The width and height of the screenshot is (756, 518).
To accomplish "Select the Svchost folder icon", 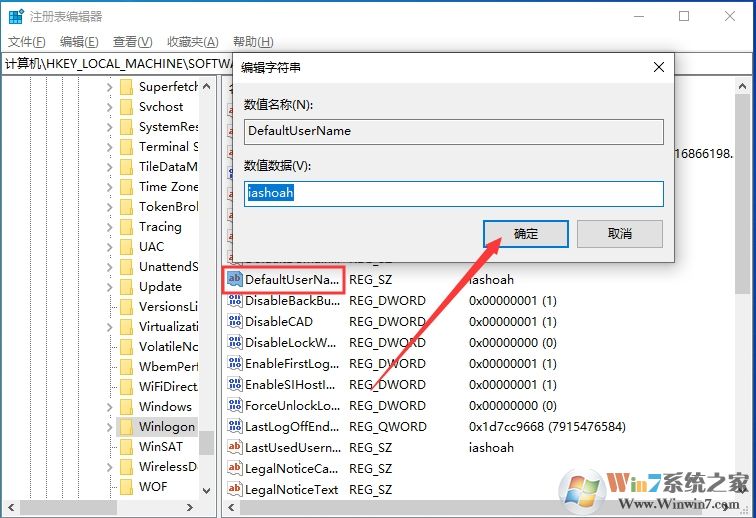I will [x=126, y=107].
